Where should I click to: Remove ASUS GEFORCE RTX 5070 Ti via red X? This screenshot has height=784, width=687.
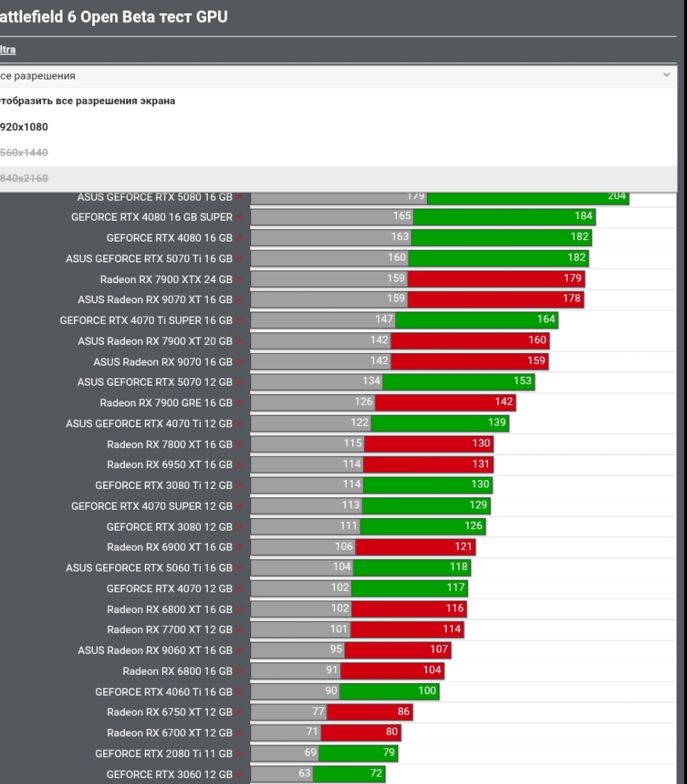tap(240, 259)
